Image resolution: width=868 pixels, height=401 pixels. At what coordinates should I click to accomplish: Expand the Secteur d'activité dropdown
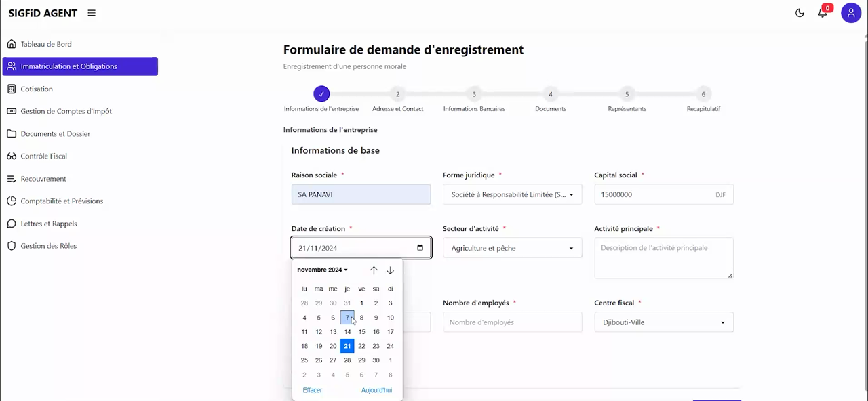click(x=512, y=249)
